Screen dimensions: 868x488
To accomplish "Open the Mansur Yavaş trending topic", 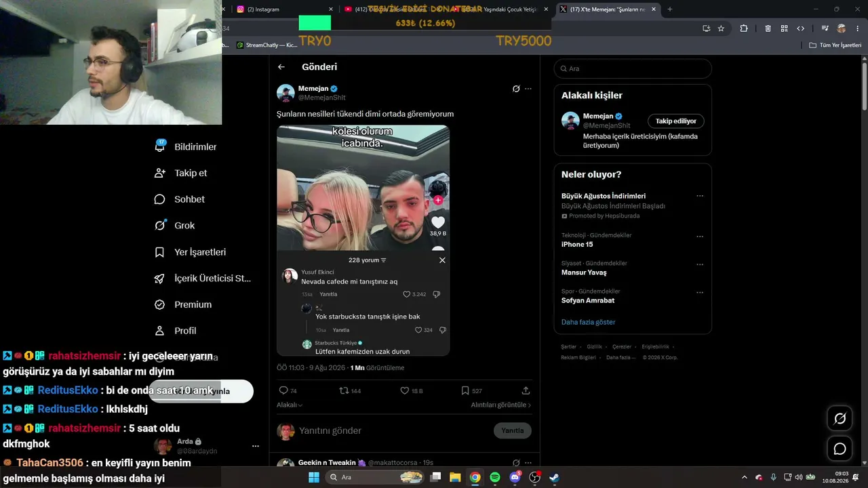I will tap(584, 272).
